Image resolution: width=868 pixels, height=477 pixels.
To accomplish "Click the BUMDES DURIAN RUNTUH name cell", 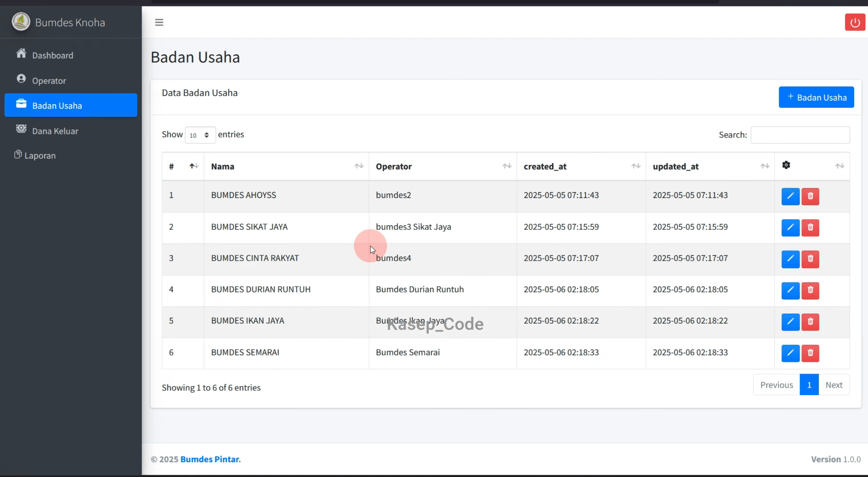I will point(286,290).
